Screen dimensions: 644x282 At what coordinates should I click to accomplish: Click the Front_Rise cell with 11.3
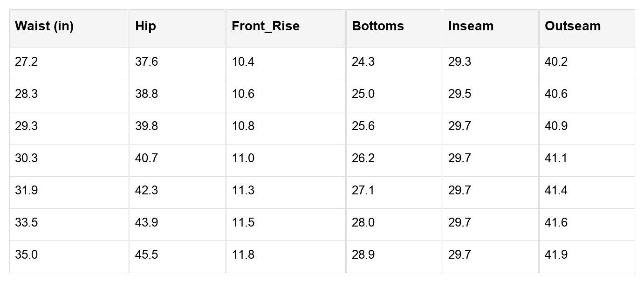243,191
